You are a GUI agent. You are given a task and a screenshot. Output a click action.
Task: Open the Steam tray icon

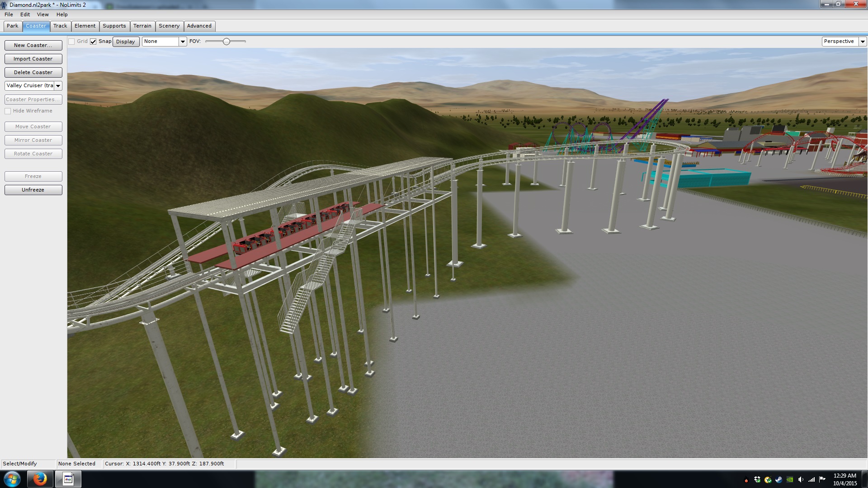(x=778, y=479)
